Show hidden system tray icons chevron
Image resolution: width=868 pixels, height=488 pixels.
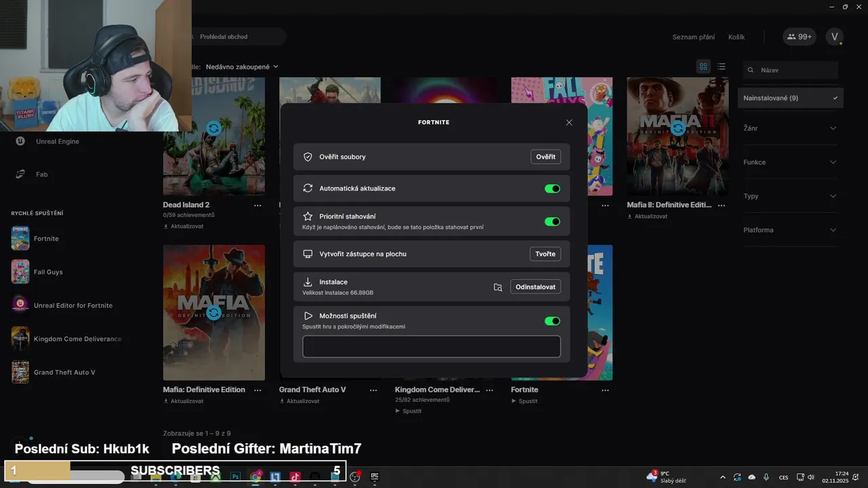[722, 477]
